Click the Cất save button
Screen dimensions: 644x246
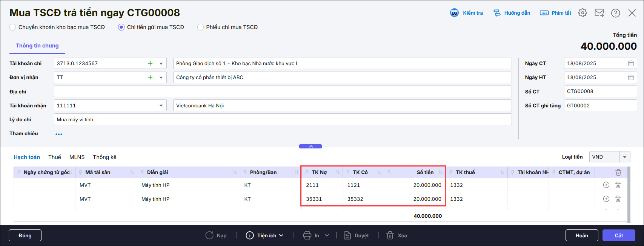pos(618,235)
